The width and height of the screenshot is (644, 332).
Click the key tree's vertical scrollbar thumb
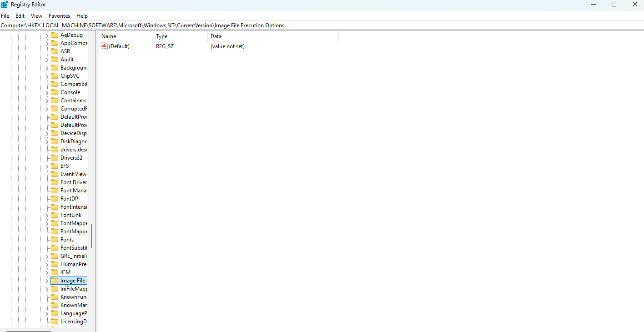91,236
